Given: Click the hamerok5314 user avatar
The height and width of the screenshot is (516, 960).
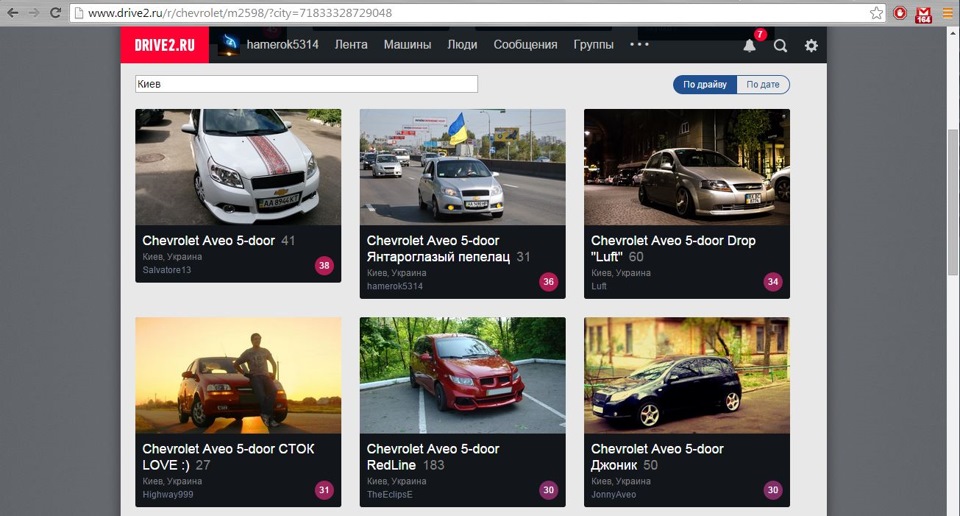Looking at the screenshot, I should [229, 44].
